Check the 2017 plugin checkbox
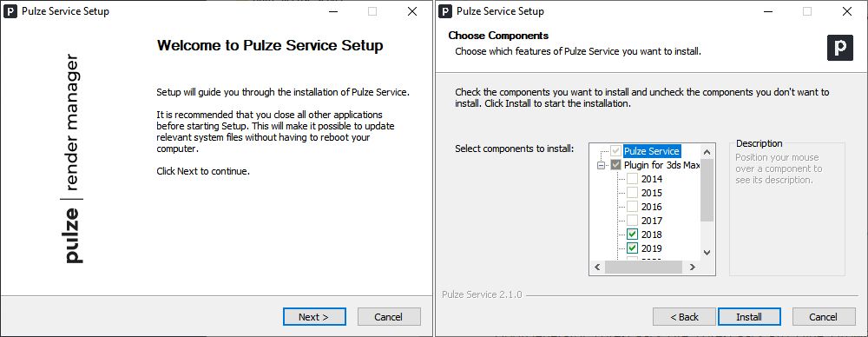This screenshot has width=868, height=337. [632, 221]
